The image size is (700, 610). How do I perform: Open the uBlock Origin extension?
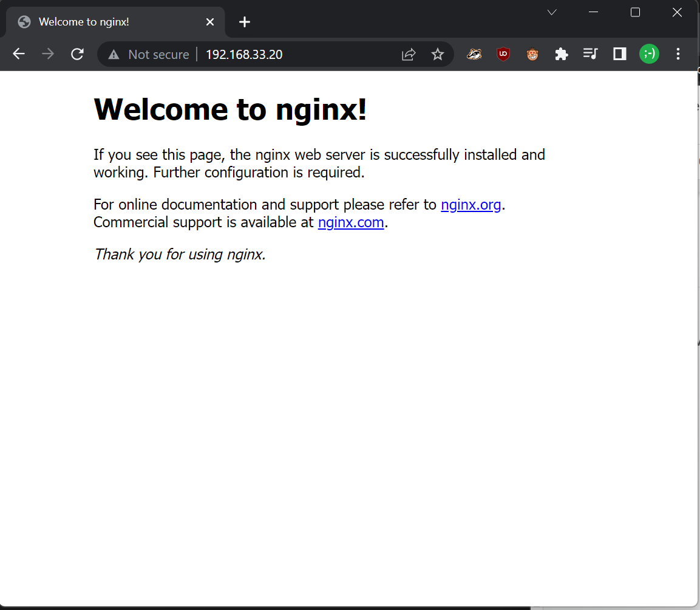[x=503, y=55]
